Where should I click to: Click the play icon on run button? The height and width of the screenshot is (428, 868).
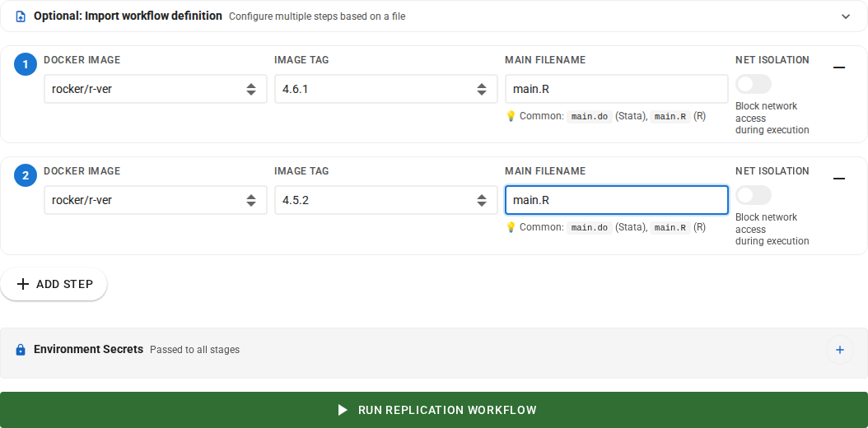343,410
